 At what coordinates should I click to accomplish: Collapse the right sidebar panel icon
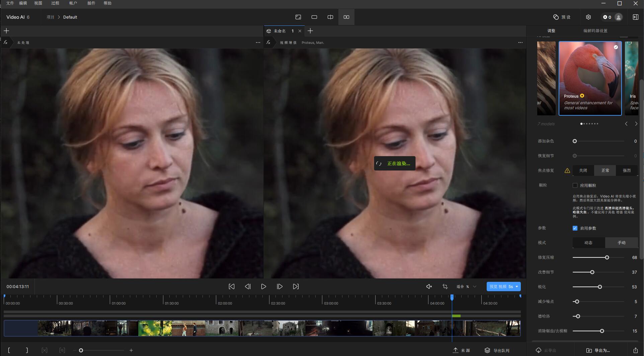(635, 17)
